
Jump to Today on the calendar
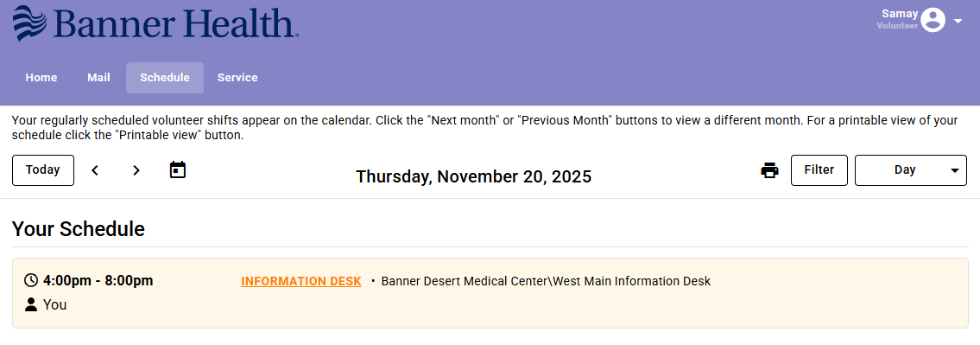point(43,170)
